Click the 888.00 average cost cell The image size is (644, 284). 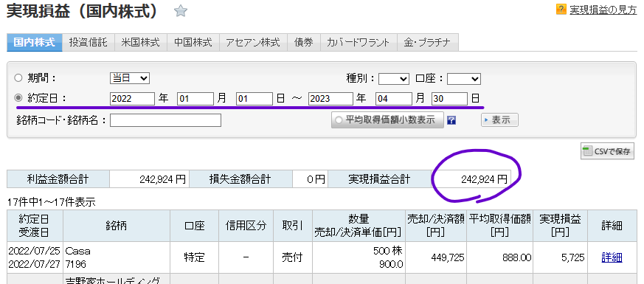click(x=500, y=257)
